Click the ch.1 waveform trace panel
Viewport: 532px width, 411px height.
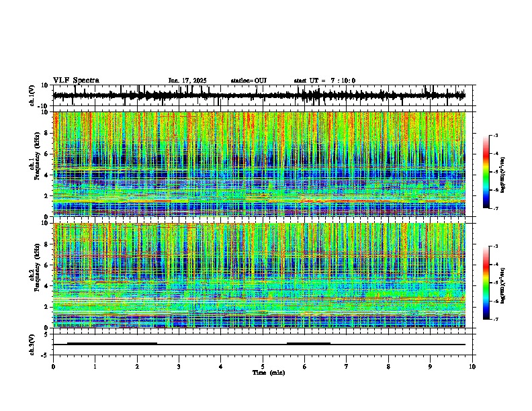[264, 95]
